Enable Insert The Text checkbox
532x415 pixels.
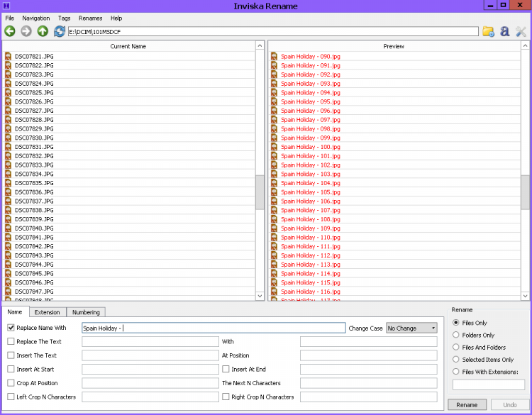tap(11, 355)
